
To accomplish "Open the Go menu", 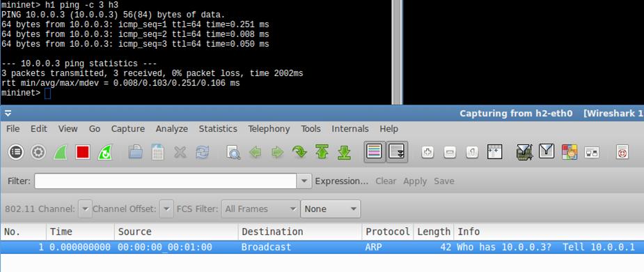I will [x=95, y=129].
